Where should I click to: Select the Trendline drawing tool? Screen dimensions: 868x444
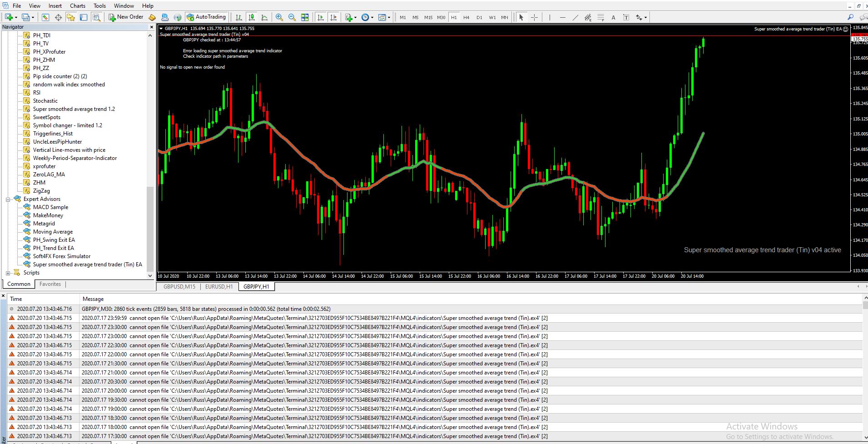575,17
